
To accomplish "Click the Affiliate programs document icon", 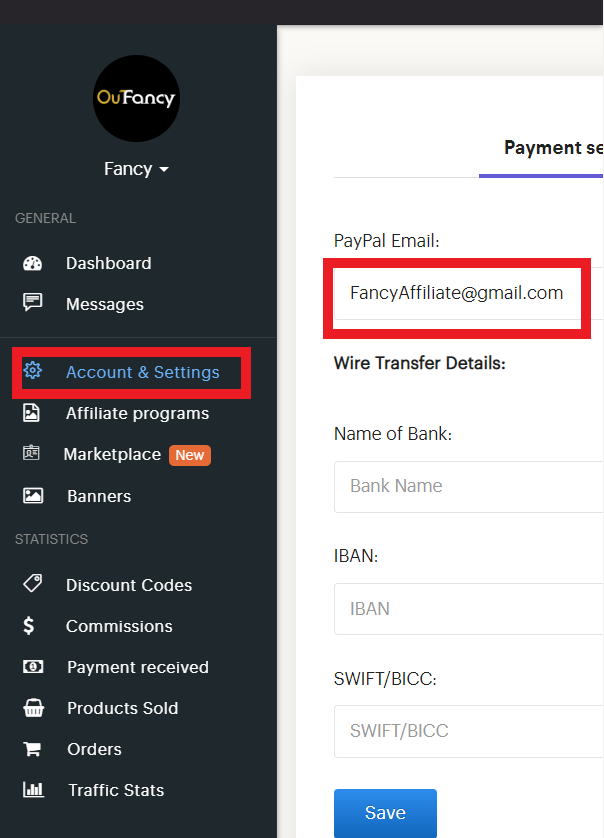I will [x=32, y=413].
